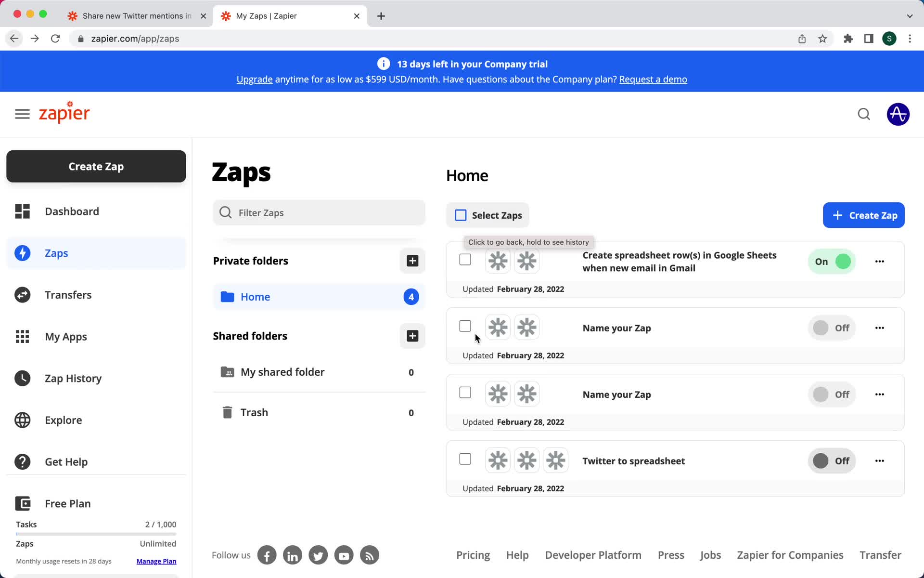Open Transfers section

68,294
